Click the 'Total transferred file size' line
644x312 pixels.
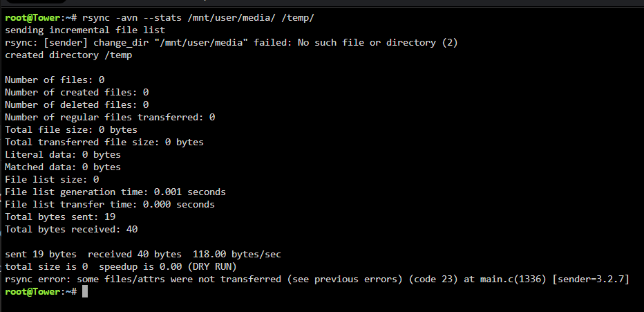(x=104, y=143)
